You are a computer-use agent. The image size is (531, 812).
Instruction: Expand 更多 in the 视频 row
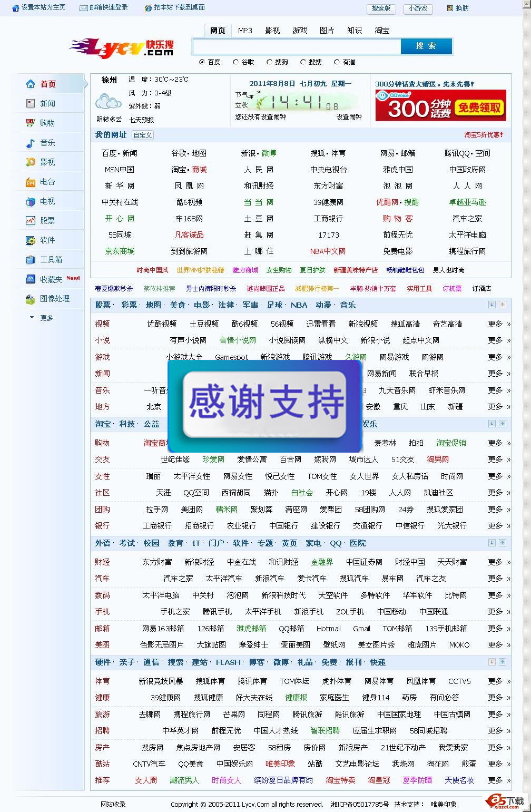498,324
